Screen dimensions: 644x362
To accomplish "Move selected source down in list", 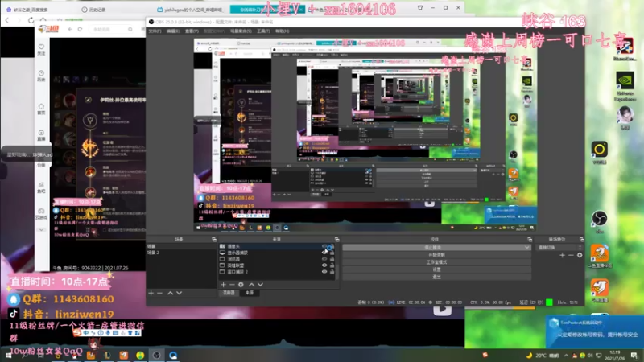I will [x=260, y=285].
